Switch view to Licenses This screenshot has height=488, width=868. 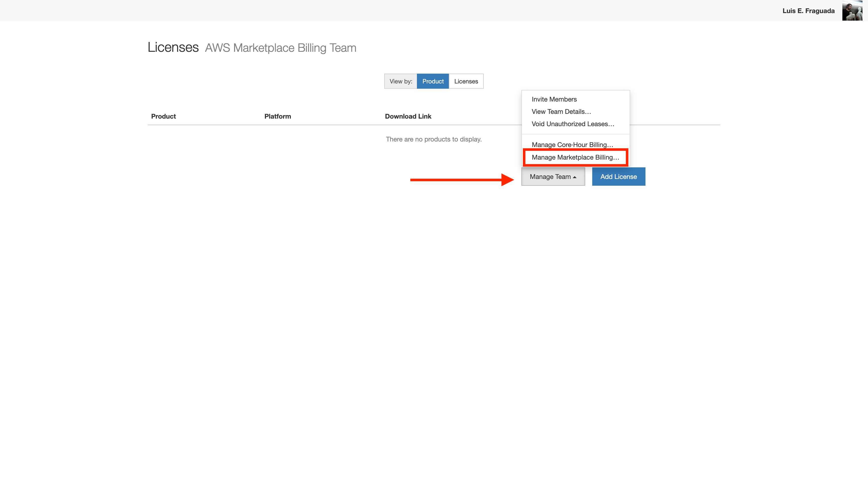tap(466, 81)
